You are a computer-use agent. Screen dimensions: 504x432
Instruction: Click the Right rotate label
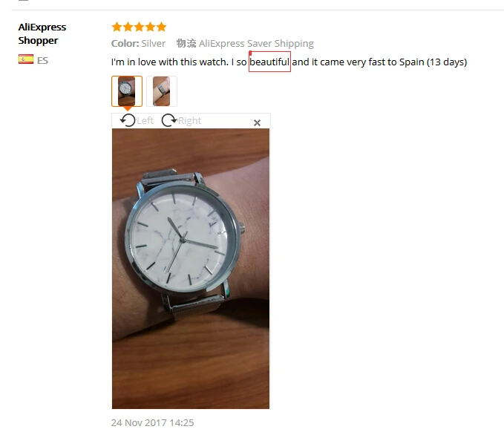pyautogui.click(x=189, y=121)
